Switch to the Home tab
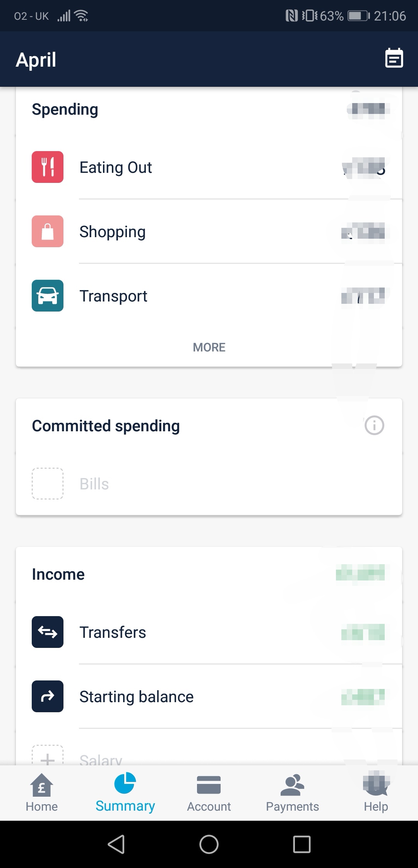This screenshot has height=868, width=418. coord(42,793)
